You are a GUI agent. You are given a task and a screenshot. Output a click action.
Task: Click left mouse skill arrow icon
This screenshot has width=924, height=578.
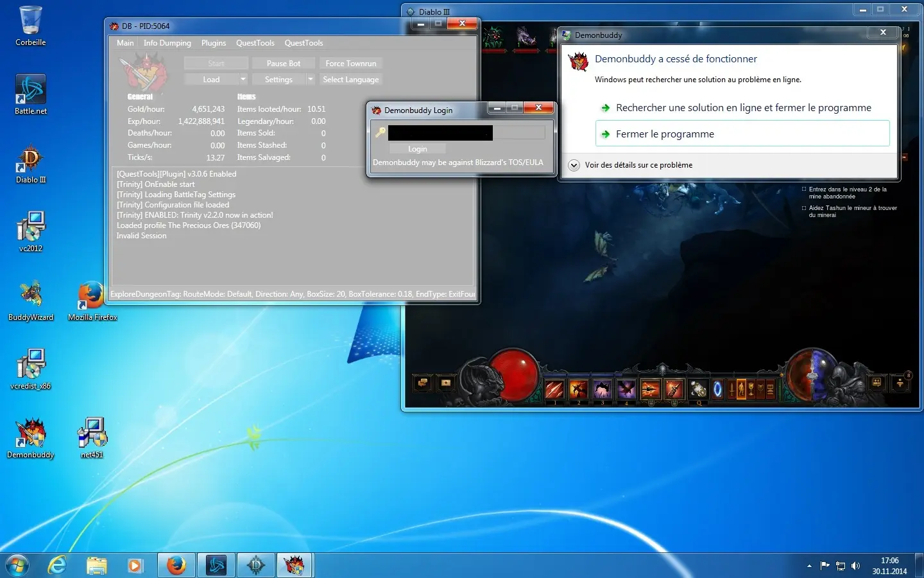pos(650,389)
